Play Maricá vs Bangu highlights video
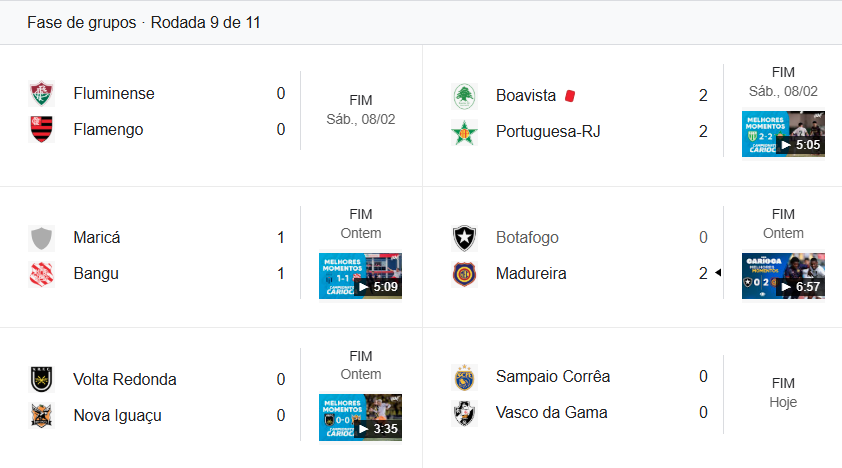 [360, 276]
